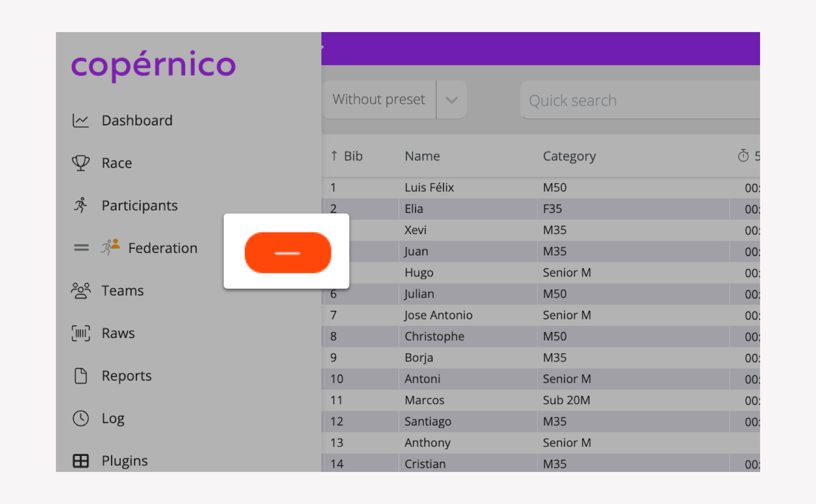Select the Cristian name cell
Viewport: 816px width, 504px height.
pyautogui.click(x=468, y=463)
